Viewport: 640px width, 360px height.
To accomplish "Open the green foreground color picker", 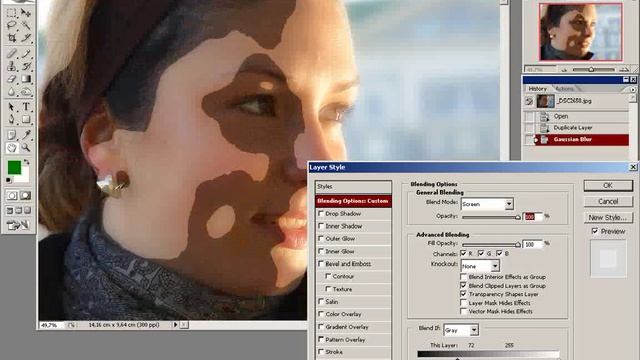I will pyautogui.click(x=14, y=167).
